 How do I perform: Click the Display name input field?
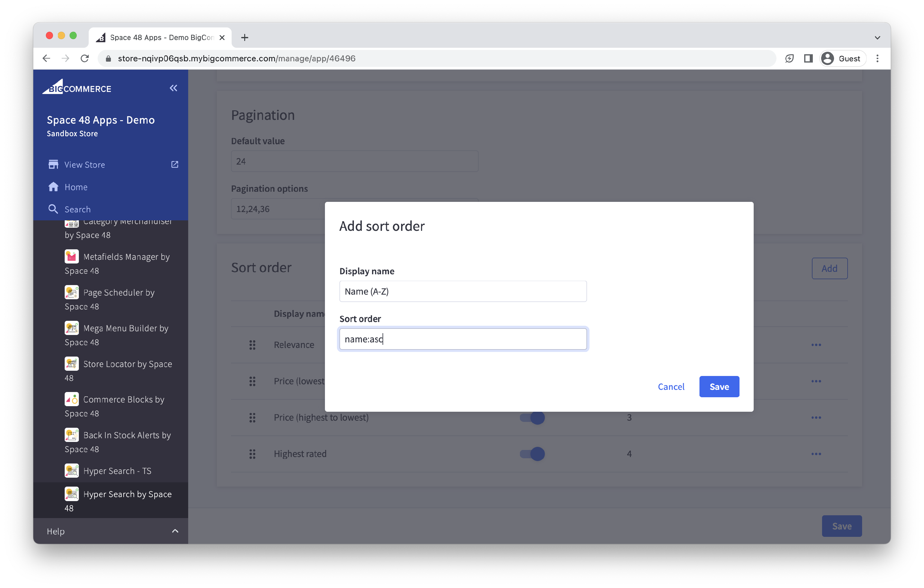pos(463,291)
